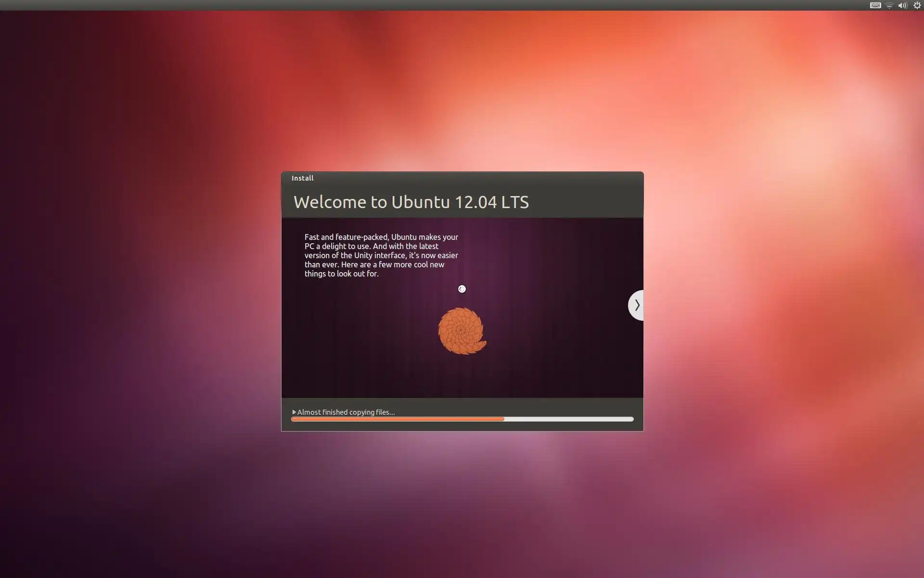The image size is (924, 578).
Task: Open the keyboard layout indicator
Action: [x=875, y=5]
